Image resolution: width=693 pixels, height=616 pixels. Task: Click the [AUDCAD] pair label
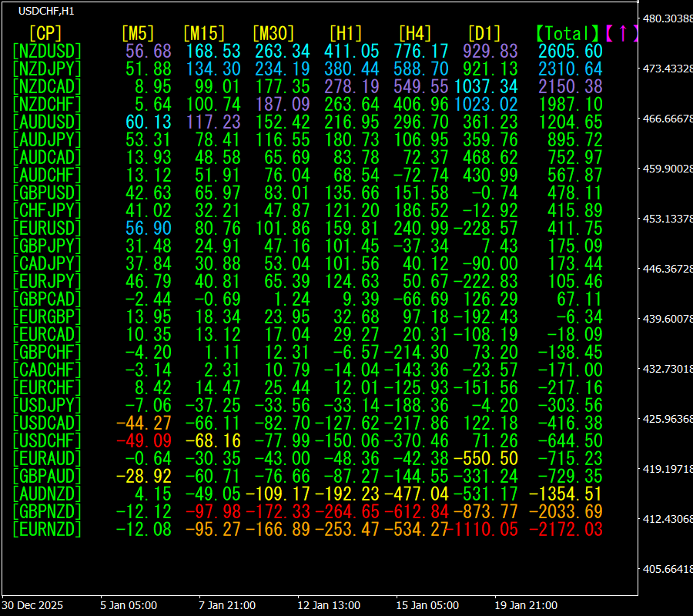point(47,157)
